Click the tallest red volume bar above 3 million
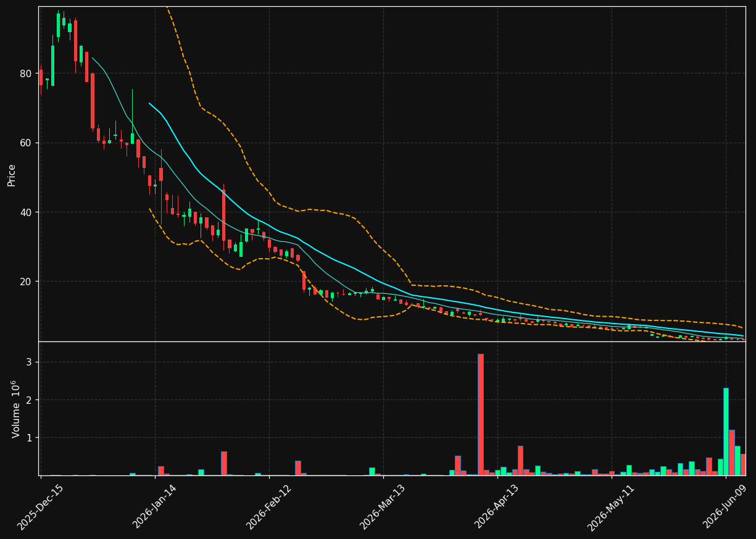Viewport: 756px width, 539px height. tap(481, 414)
